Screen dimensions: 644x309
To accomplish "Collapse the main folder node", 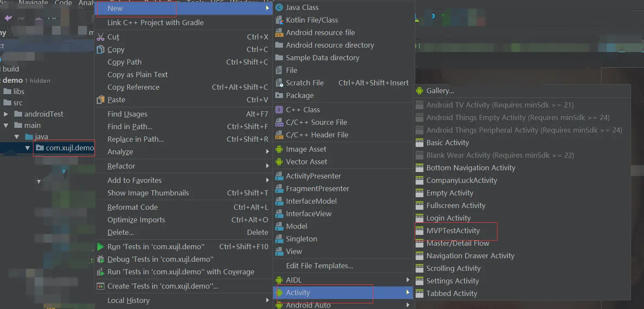I will point(6,125).
